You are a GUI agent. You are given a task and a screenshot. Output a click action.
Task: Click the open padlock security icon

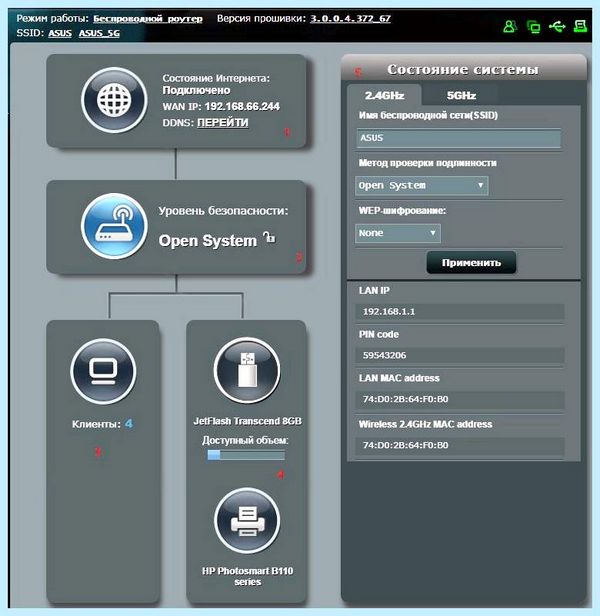point(270,237)
